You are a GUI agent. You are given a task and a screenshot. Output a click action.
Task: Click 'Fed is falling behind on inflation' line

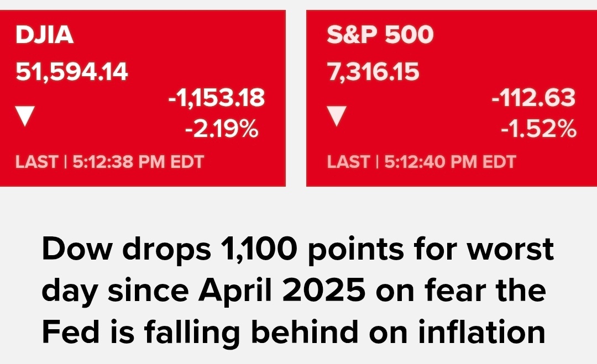tap(294, 331)
